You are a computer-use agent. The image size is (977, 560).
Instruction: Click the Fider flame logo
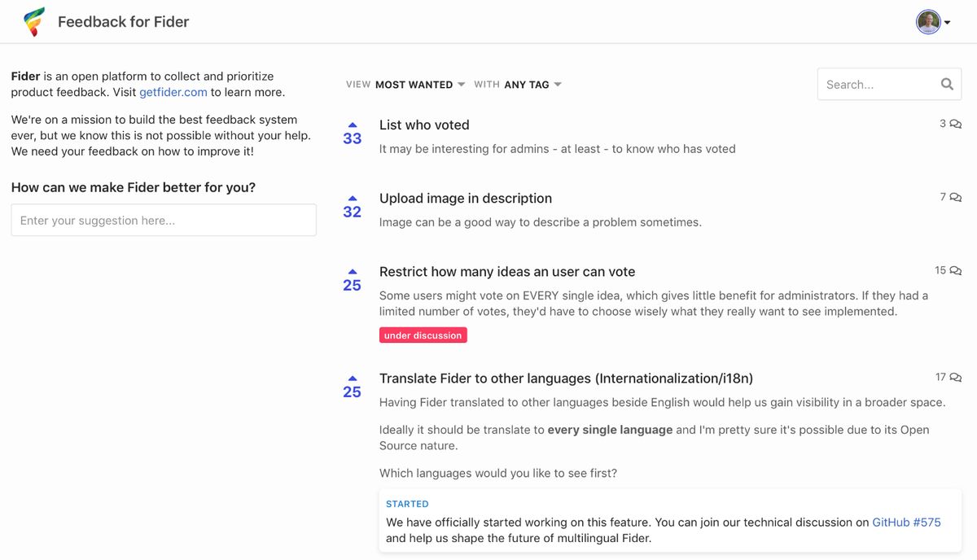tap(33, 21)
